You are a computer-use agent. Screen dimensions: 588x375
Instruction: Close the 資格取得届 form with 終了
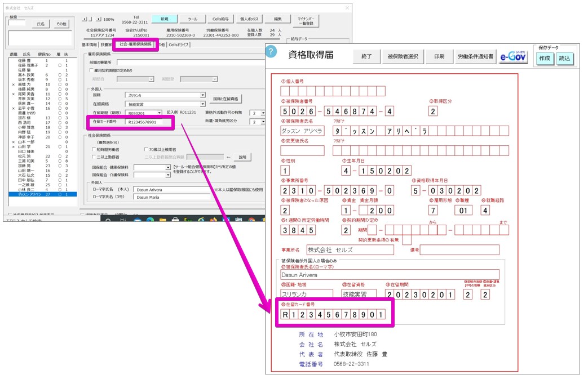click(366, 56)
